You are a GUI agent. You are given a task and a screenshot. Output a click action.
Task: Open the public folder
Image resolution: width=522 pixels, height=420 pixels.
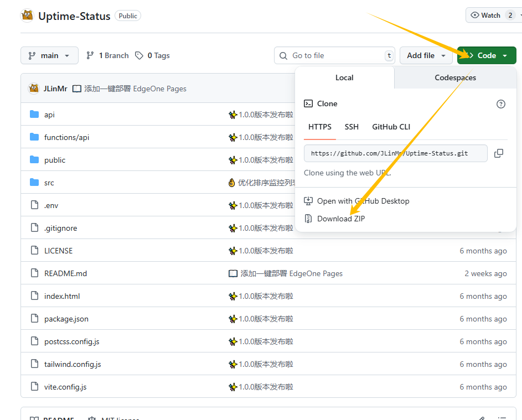coord(55,160)
